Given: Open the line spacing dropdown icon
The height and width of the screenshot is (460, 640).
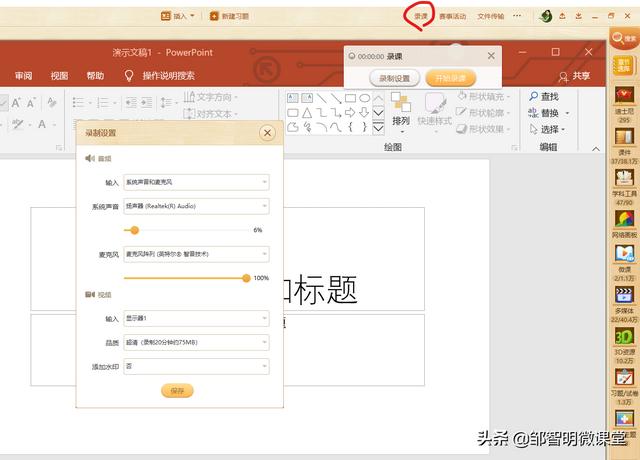Looking at the screenshot, I should tap(168, 102).
